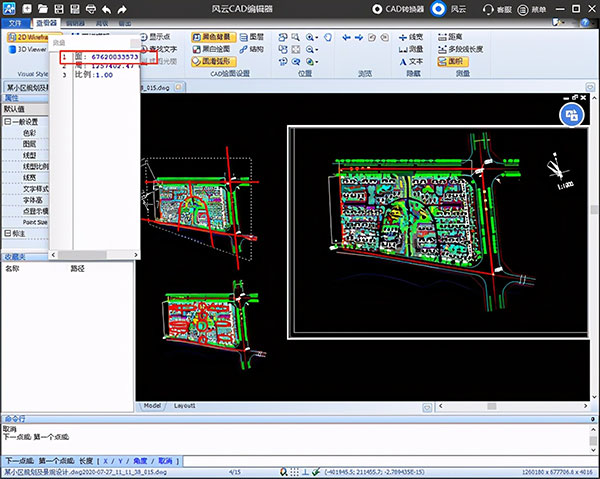This screenshot has width=600, height=479.
Task: Collapse 一般设置 general settings group
Action: pos(7,122)
